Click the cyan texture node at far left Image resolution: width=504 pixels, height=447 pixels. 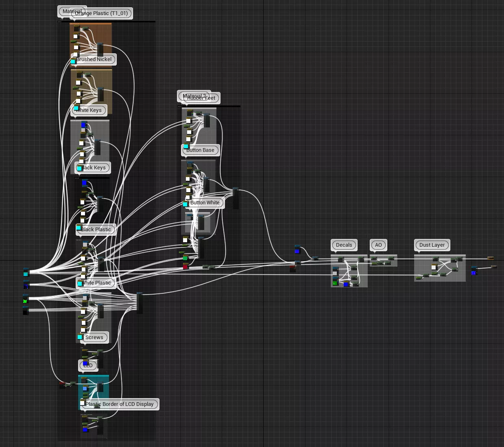[x=26, y=273]
